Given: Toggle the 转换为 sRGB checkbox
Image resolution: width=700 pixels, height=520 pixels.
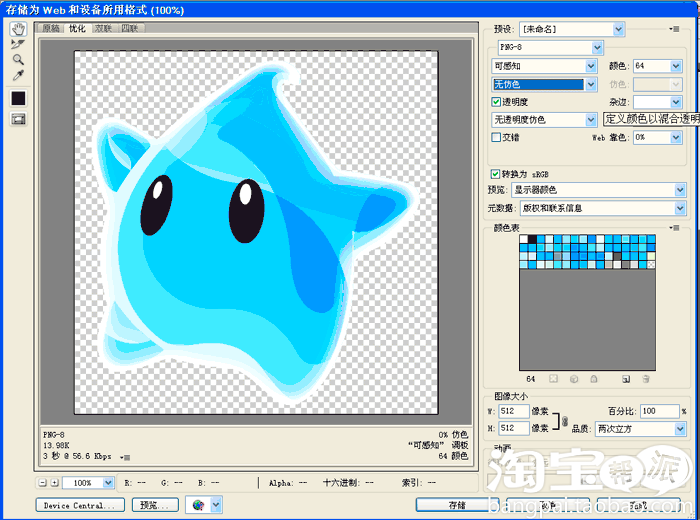Looking at the screenshot, I should 496,174.
